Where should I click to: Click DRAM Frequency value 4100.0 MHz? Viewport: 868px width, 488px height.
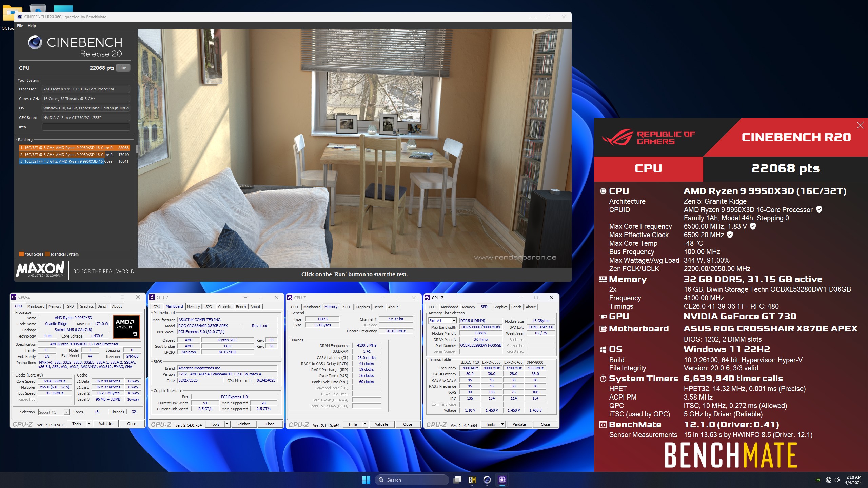point(366,345)
